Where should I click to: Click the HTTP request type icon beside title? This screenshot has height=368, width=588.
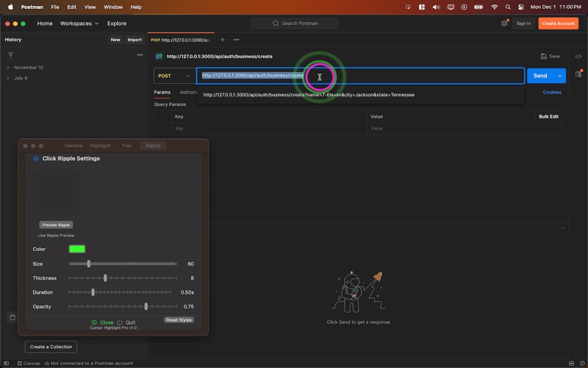159,57
